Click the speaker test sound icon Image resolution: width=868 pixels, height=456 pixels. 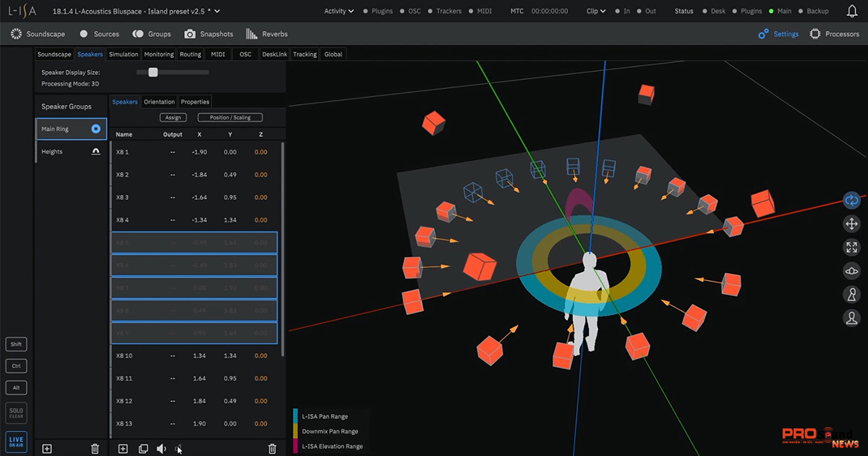tap(161, 449)
